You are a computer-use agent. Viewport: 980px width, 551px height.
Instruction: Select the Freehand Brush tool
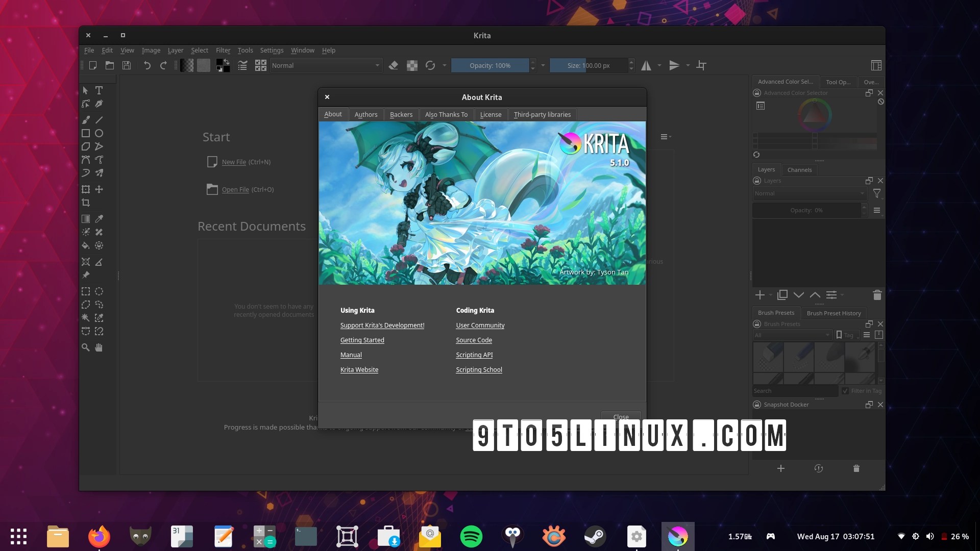[x=86, y=119]
